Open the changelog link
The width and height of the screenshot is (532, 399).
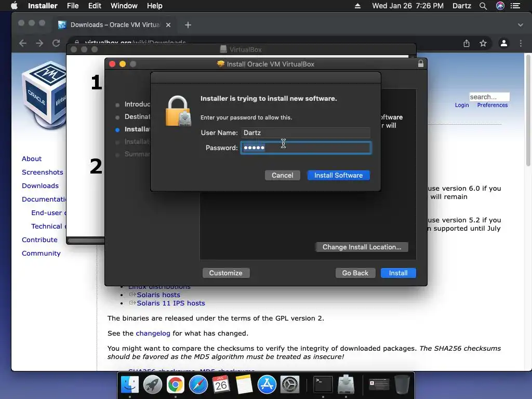coord(153,333)
